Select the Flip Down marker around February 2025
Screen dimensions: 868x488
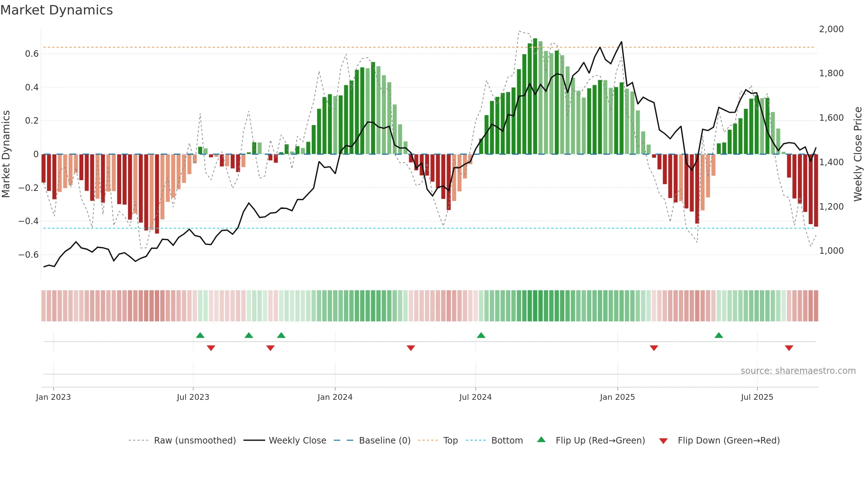coord(654,348)
